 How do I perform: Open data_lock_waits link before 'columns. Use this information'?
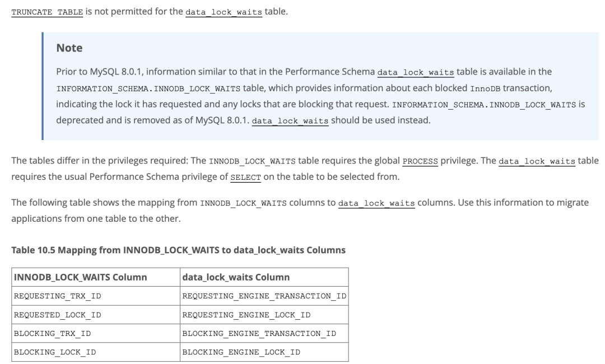(376, 203)
